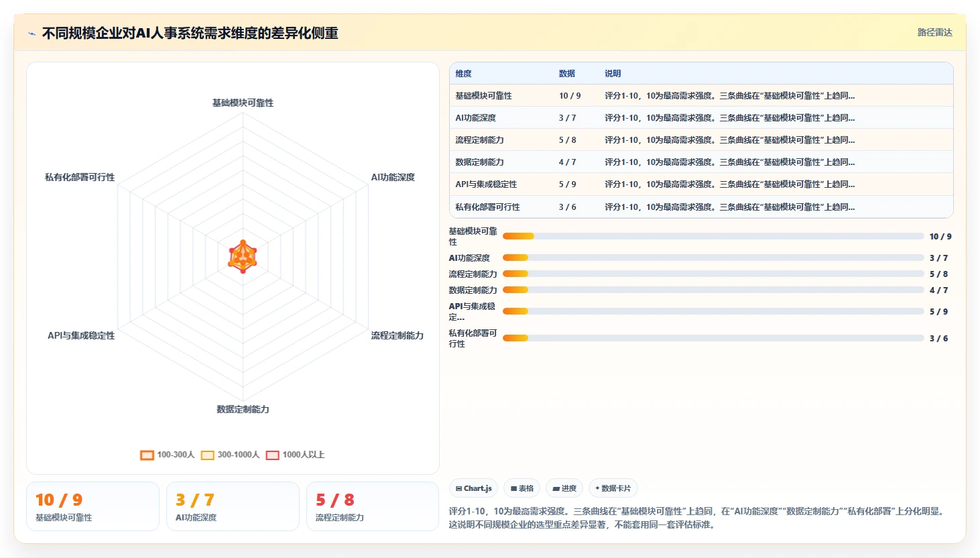
Task: Select the 基础模块可靠性 progress bar
Action: point(713,236)
